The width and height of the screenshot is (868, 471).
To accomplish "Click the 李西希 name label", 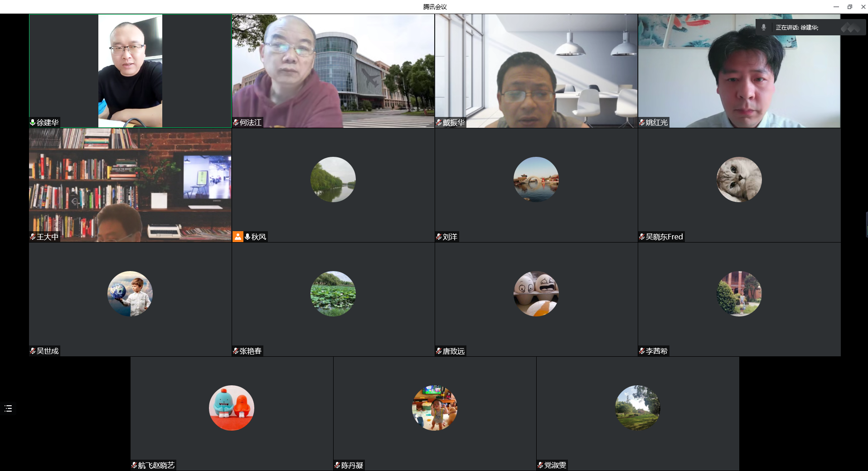I will [656, 351].
